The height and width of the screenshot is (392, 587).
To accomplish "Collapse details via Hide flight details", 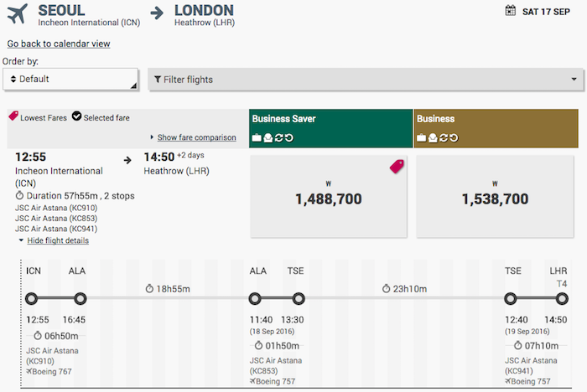I will (58, 240).
